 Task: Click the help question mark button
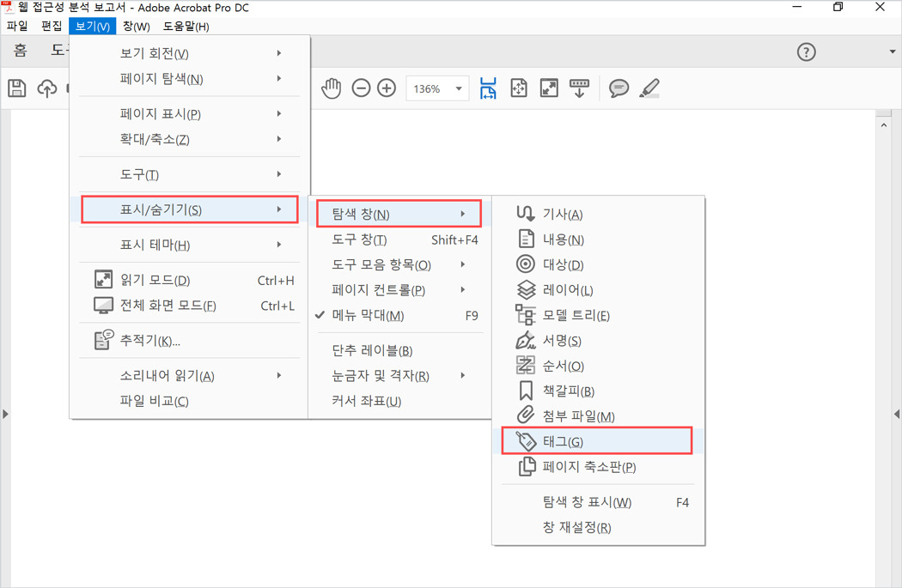pos(806,52)
